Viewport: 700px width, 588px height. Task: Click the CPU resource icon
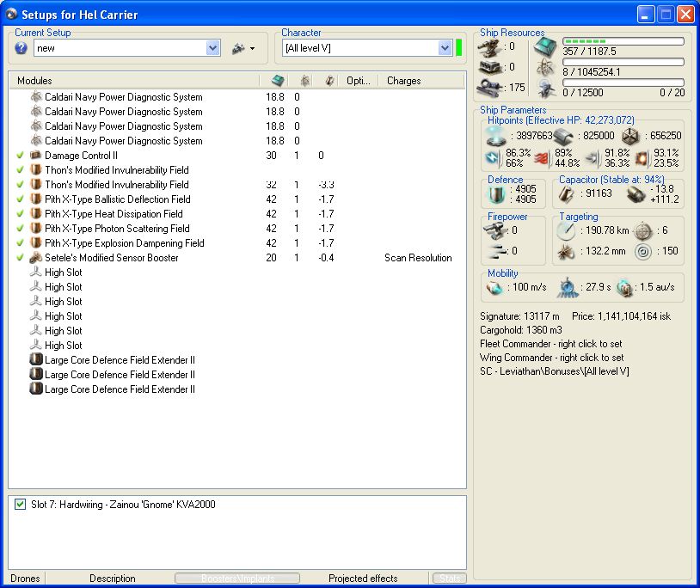click(x=545, y=46)
